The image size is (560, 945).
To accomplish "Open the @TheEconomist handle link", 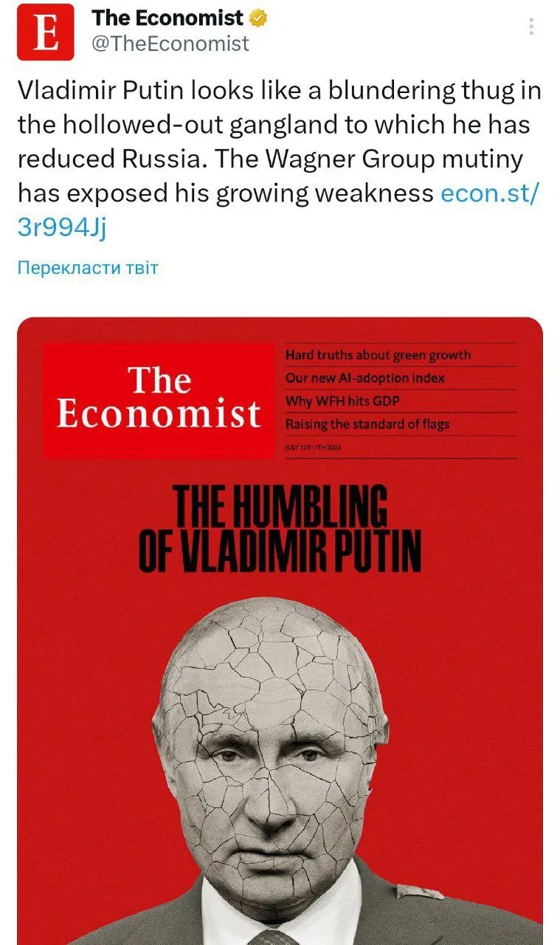I will (x=170, y=44).
